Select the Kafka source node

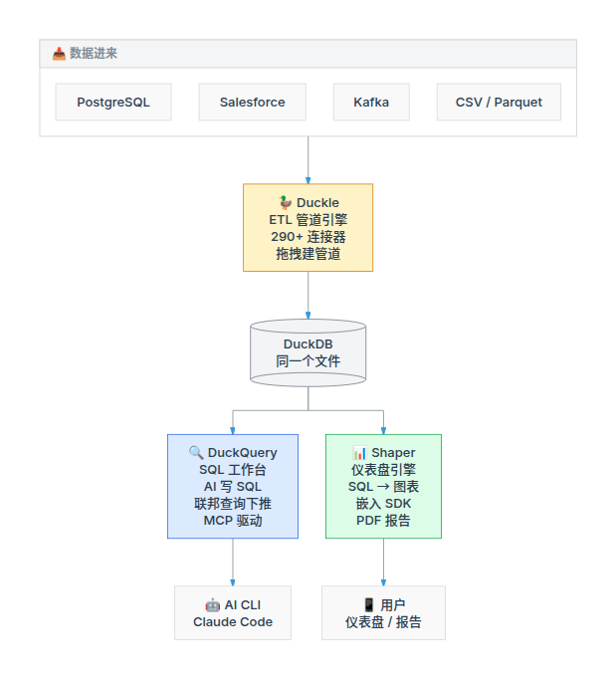tap(371, 102)
